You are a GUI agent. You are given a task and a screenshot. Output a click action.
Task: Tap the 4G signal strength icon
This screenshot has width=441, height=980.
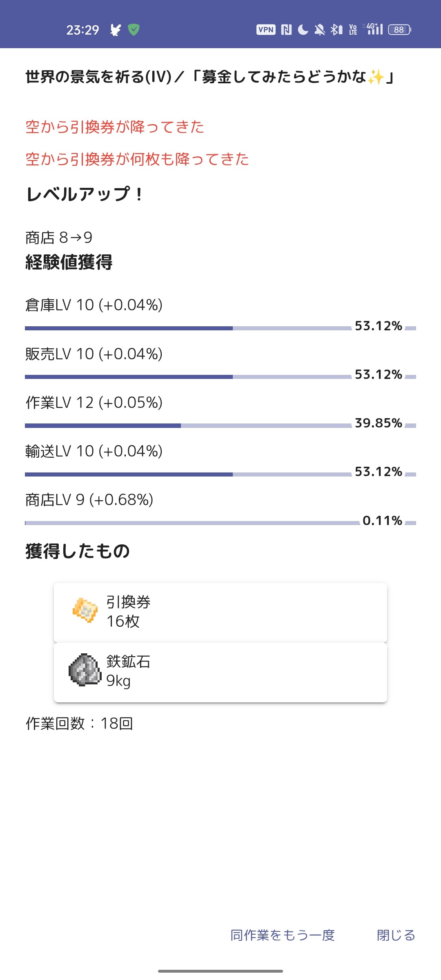pos(374,29)
